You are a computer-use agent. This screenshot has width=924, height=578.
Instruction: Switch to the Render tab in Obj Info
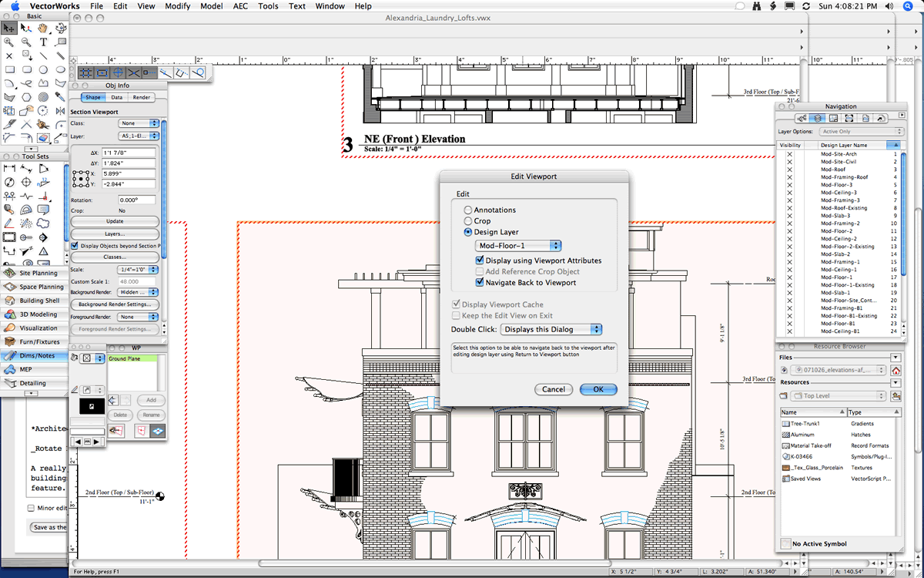(x=142, y=97)
